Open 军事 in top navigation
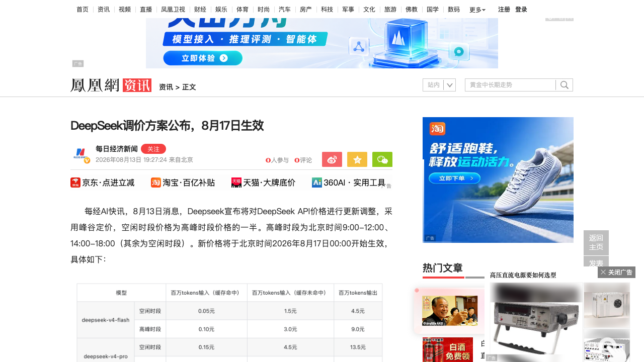Image resolution: width=644 pixels, height=362 pixels. 348,9
